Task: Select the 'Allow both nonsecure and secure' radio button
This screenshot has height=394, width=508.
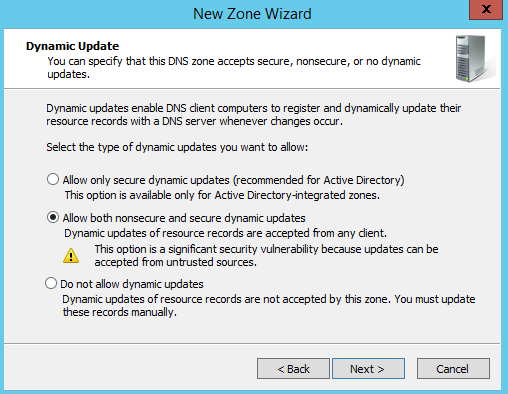Action: point(53,217)
